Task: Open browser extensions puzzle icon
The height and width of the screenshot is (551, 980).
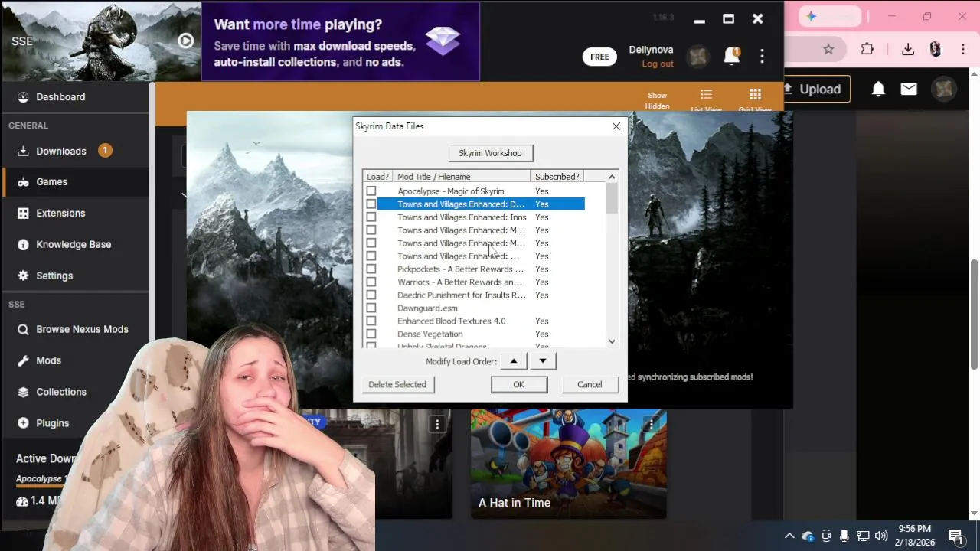Action: point(867,49)
